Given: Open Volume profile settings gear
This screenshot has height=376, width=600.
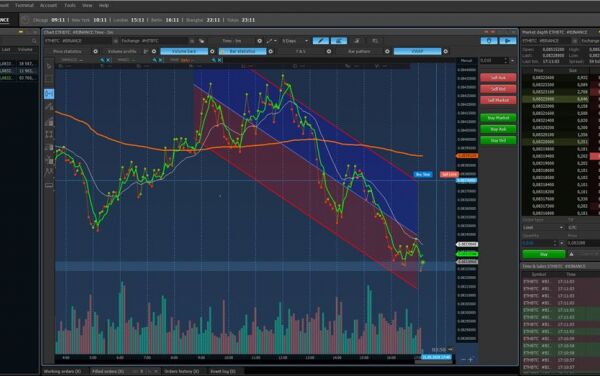Looking at the screenshot, I should (x=154, y=51).
